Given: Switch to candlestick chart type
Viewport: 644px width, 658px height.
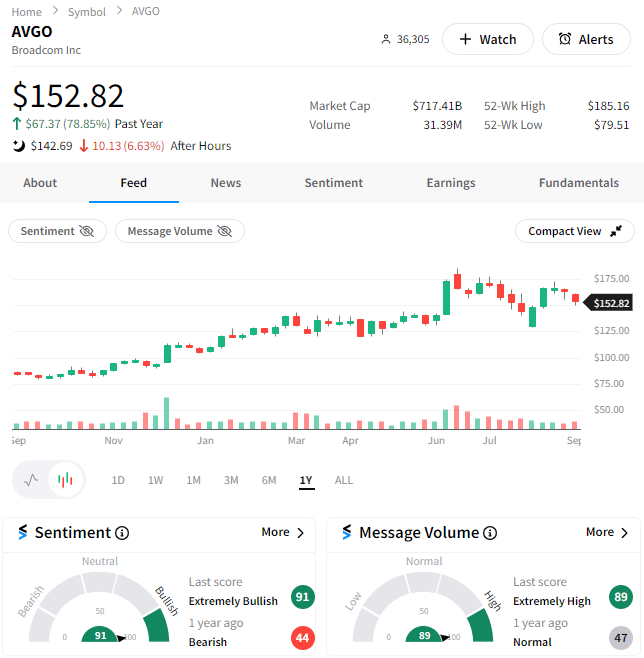Looking at the screenshot, I should pyautogui.click(x=65, y=479).
